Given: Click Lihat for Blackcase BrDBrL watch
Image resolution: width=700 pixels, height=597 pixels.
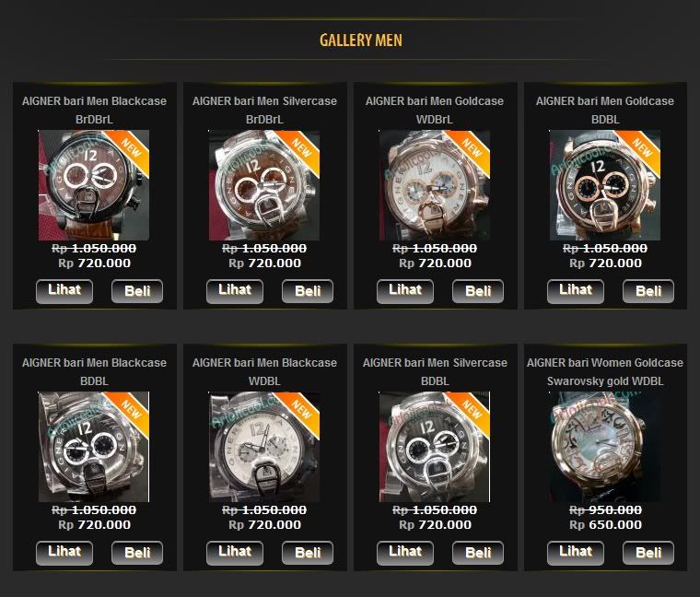Looking at the screenshot, I should 64,291.
